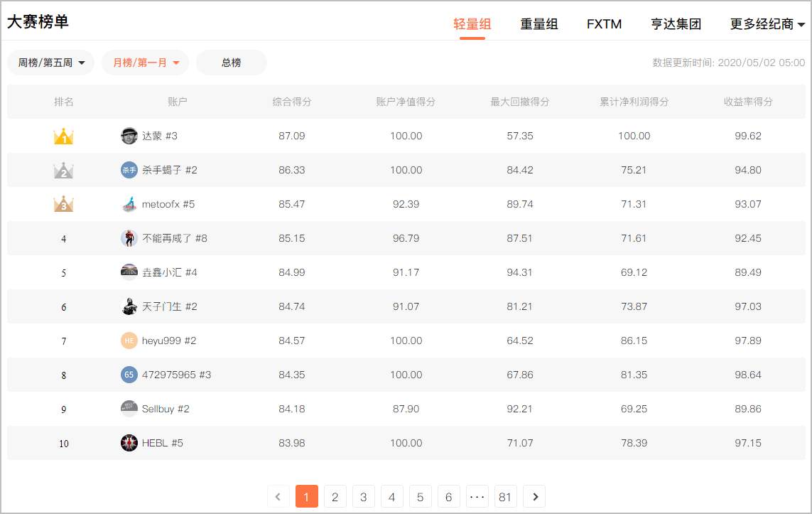Click avatar of 天子门生 #2
812x514 pixels.
coord(129,306)
